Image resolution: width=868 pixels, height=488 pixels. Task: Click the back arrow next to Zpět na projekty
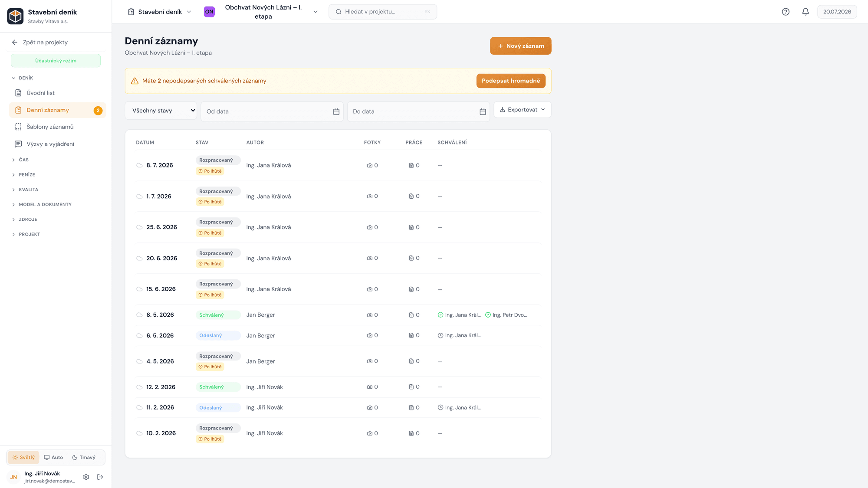pyautogui.click(x=15, y=42)
